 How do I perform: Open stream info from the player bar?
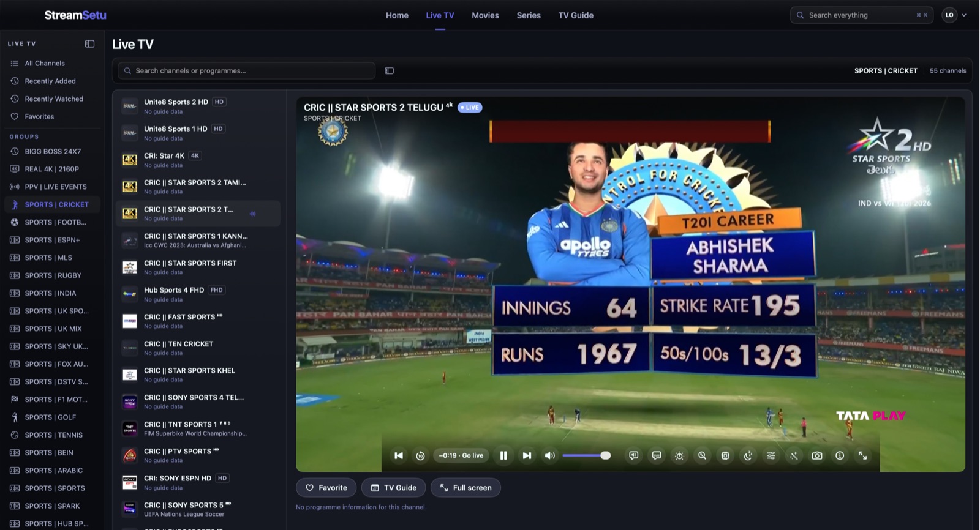coord(840,455)
